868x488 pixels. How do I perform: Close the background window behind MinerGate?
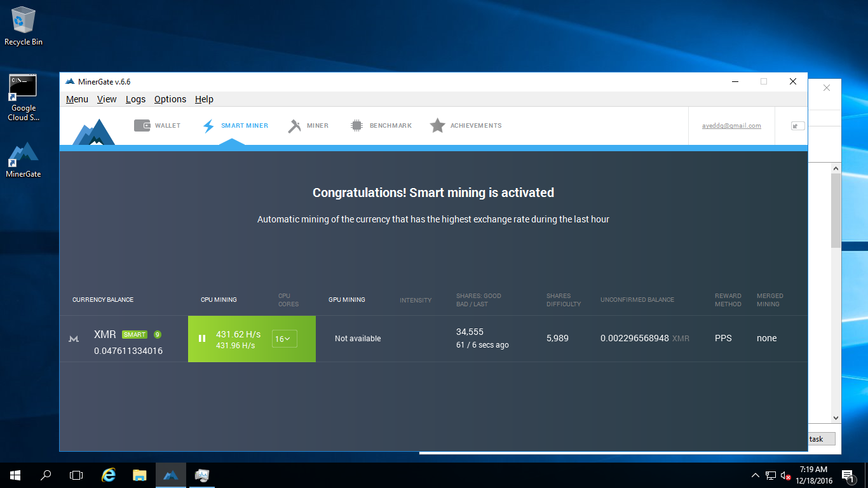point(827,88)
